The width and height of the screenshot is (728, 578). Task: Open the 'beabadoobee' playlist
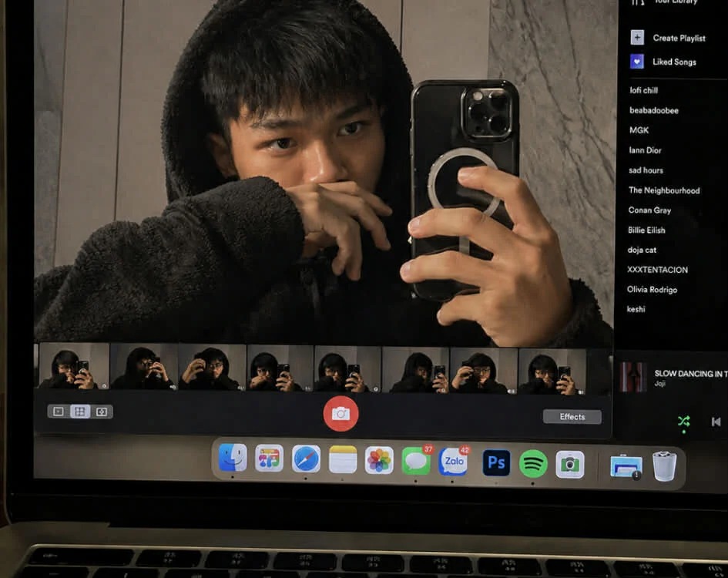(654, 110)
